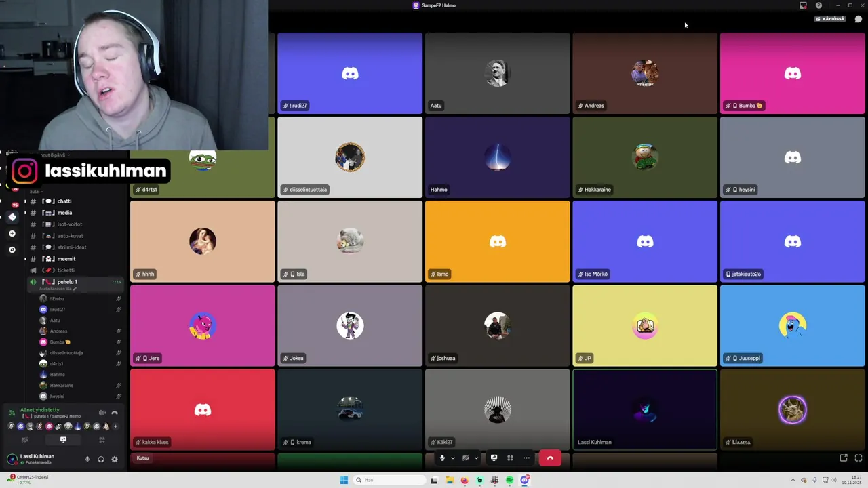Open Discover servers compass icon
This screenshot has height=488, width=868.
click(x=12, y=250)
